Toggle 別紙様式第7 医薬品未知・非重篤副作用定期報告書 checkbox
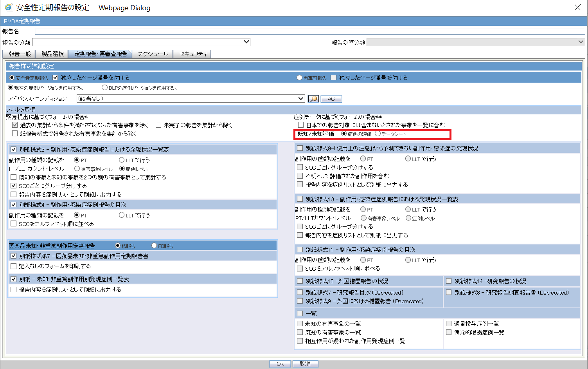 [x=14, y=256]
